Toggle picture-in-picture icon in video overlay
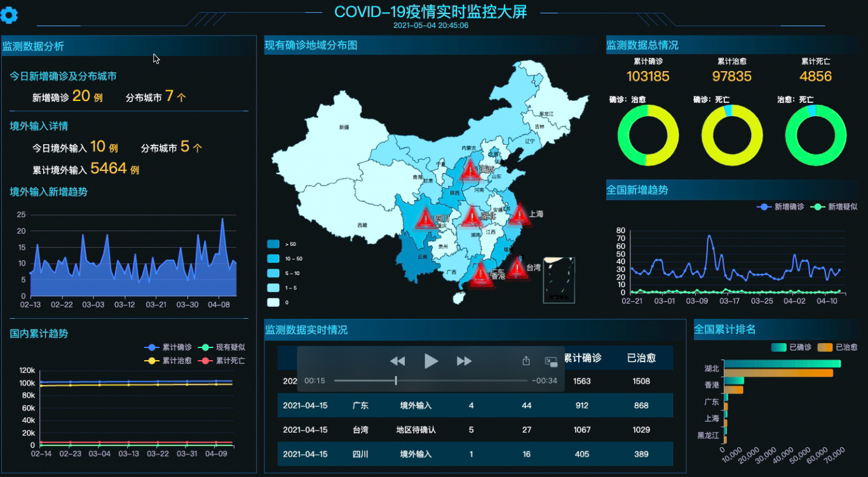 tap(552, 361)
